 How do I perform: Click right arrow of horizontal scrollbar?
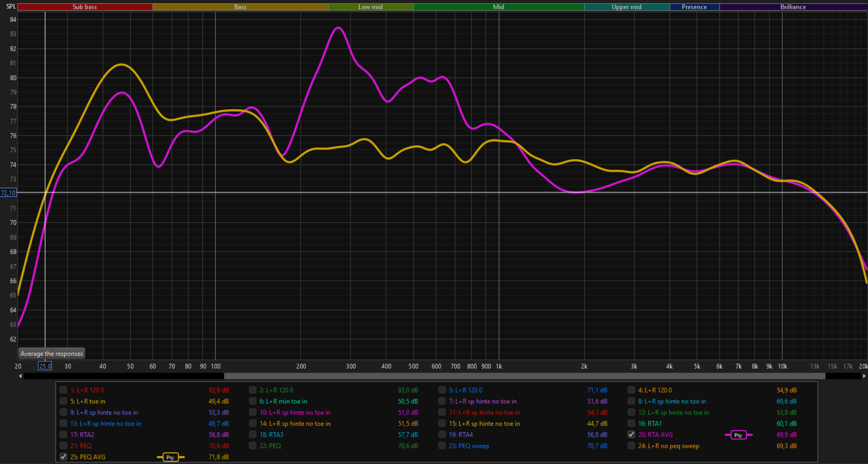pos(864,376)
